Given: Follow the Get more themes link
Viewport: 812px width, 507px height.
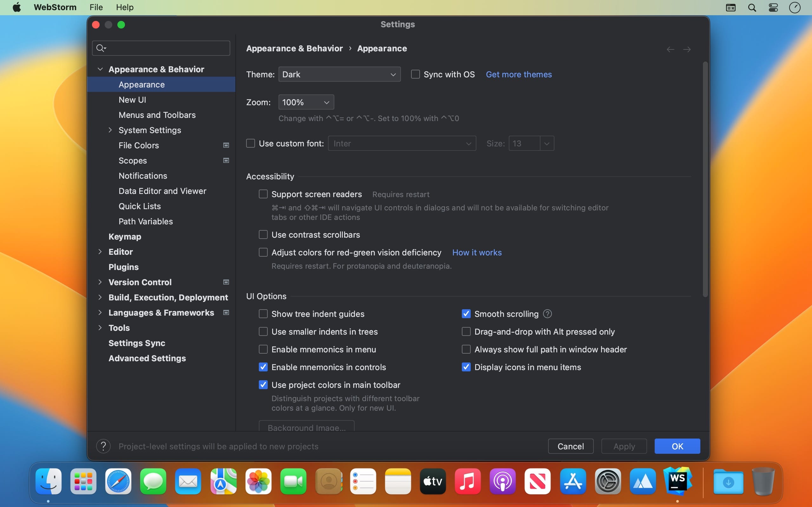Looking at the screenshot, I should pos(519,74).
